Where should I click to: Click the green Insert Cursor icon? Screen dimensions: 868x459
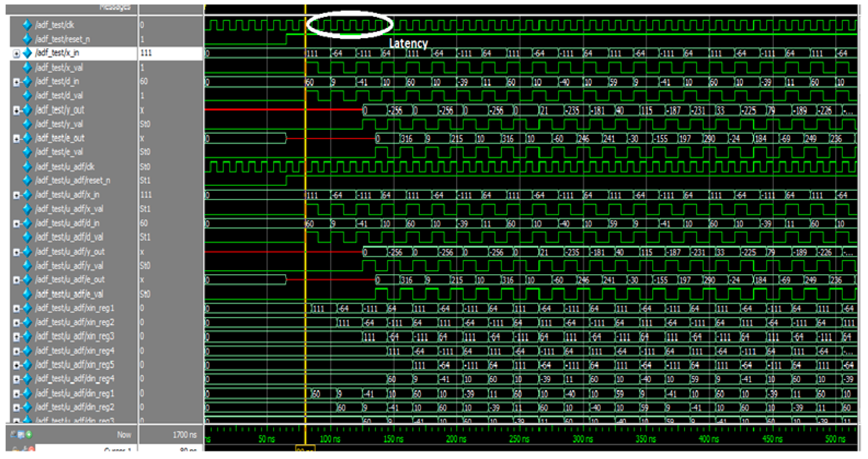29,435
